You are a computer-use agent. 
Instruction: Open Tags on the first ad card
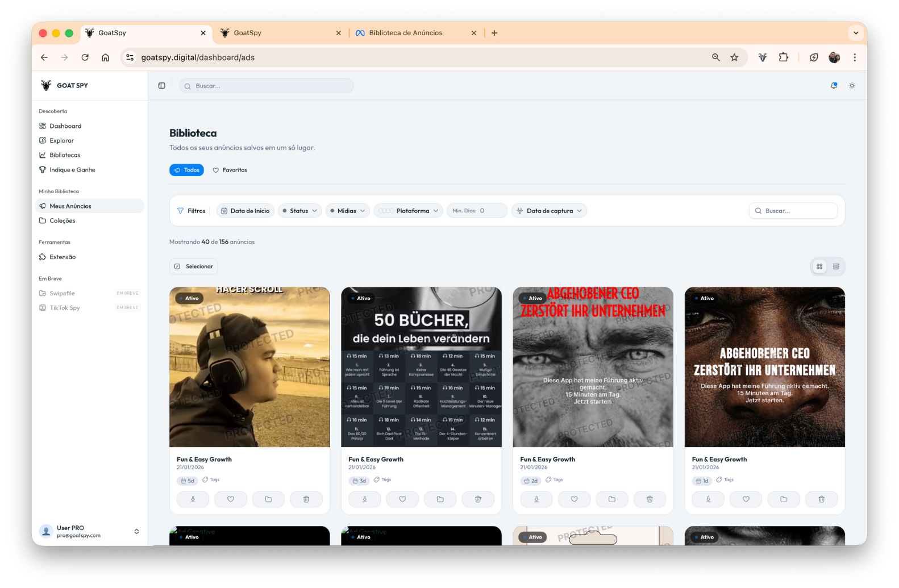(211, 480)
